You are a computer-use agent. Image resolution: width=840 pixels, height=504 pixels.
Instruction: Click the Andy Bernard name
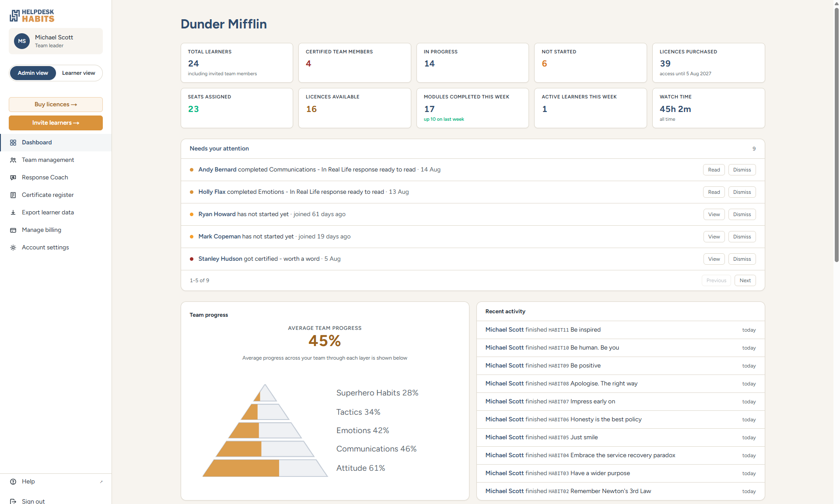(x=217, y=170)
